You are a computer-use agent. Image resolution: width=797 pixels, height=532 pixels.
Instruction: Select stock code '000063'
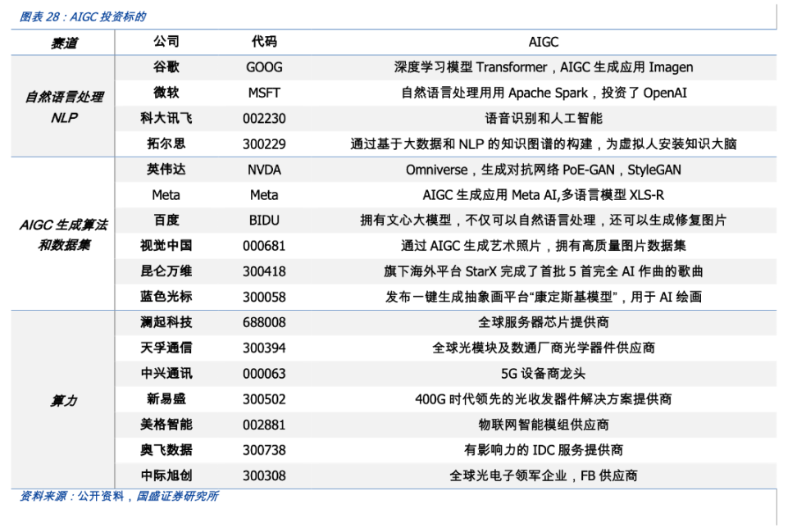click(264, 374)
